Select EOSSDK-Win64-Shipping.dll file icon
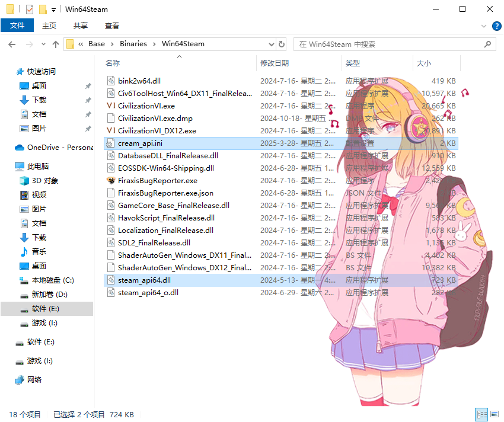Image resolution: width=504 pixels, height=422 pixels. pyautogui.click(x=110, y=168)
